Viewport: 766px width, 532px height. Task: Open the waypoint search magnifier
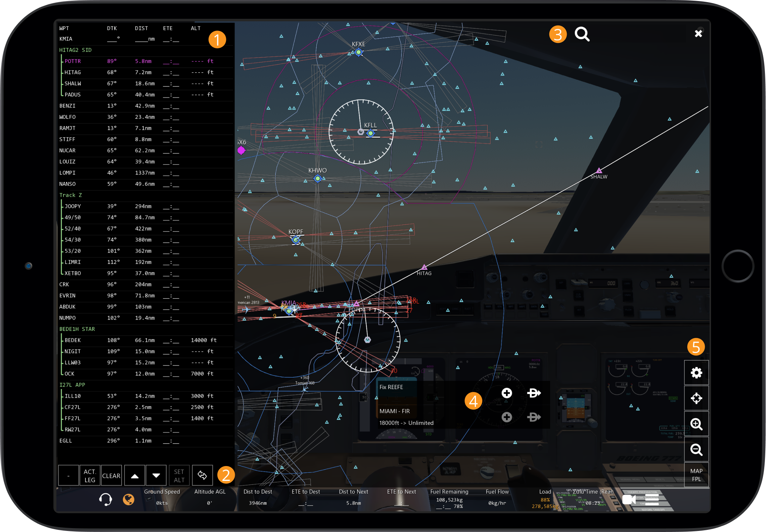click(x=582, y=34)
